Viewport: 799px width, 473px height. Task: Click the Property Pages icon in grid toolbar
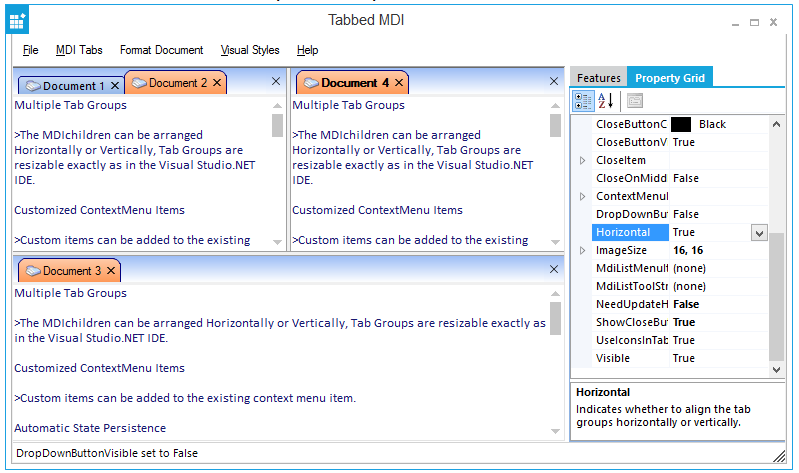point(635,100)
